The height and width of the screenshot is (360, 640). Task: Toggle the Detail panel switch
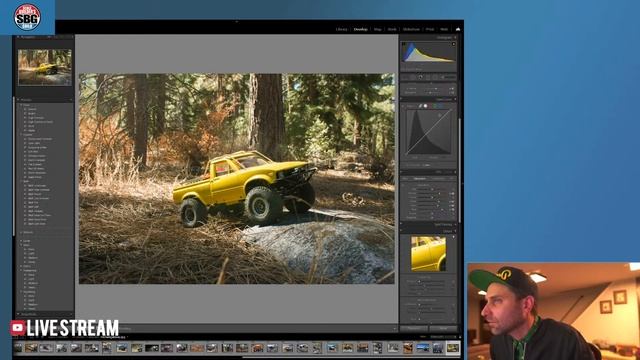(x=402, y=231)
